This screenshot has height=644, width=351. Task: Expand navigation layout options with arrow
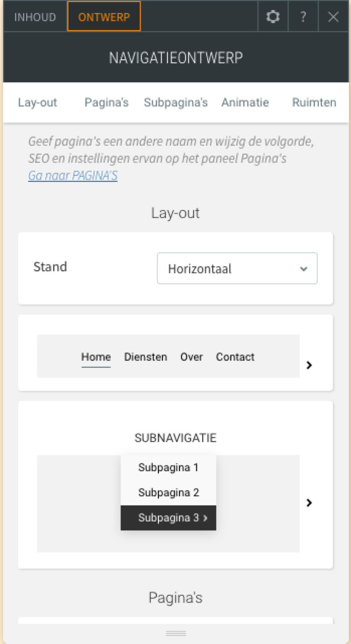tap(309, 365)
